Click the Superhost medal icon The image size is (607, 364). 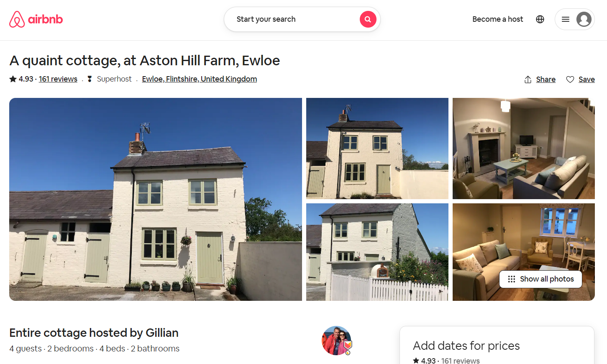tap(90, 79)
